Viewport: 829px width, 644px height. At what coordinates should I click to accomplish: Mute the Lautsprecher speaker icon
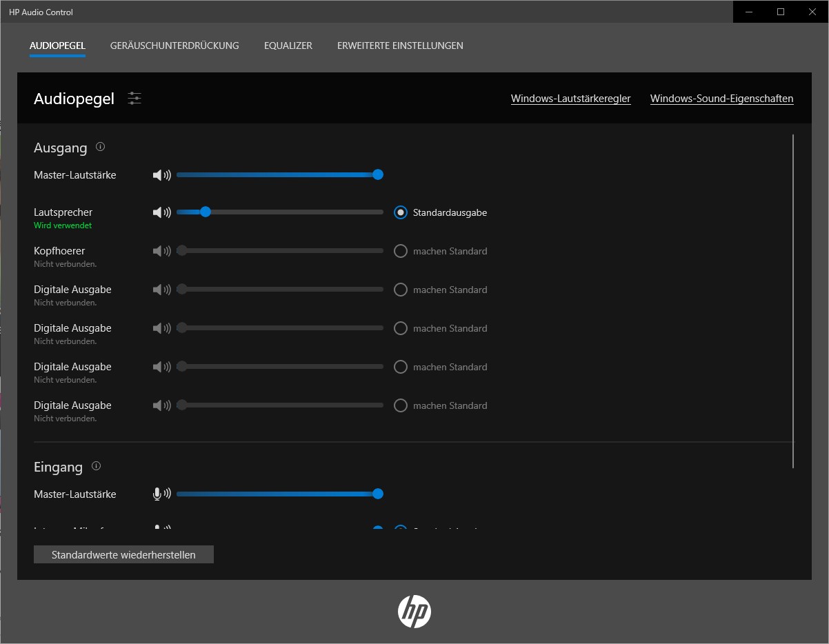(x=162, y=212)
